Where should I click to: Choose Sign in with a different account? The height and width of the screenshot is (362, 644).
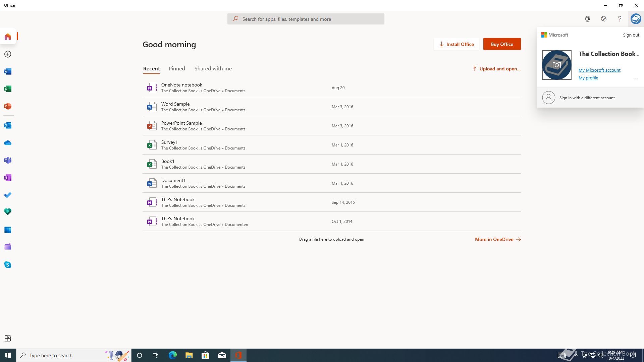tap(590, 98)
